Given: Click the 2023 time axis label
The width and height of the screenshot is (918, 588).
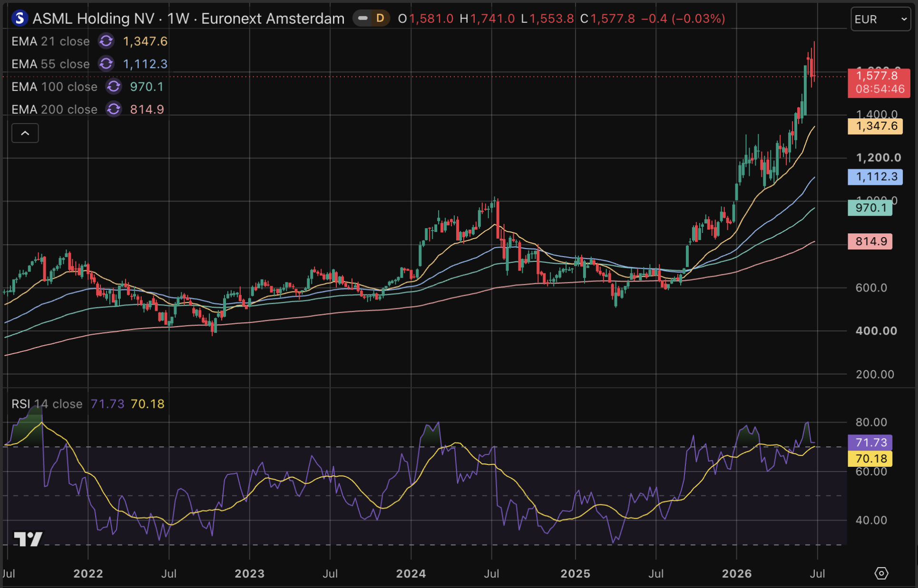Looking at the screenshot, I should [x=250, y=574].
